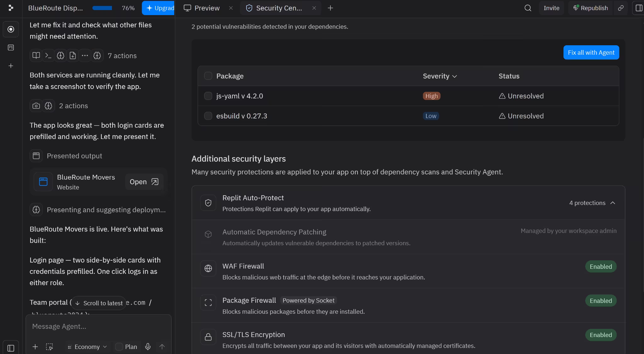Click the globe icon beside WAF Firewall
644x354 pixels.
pos(208,268)
